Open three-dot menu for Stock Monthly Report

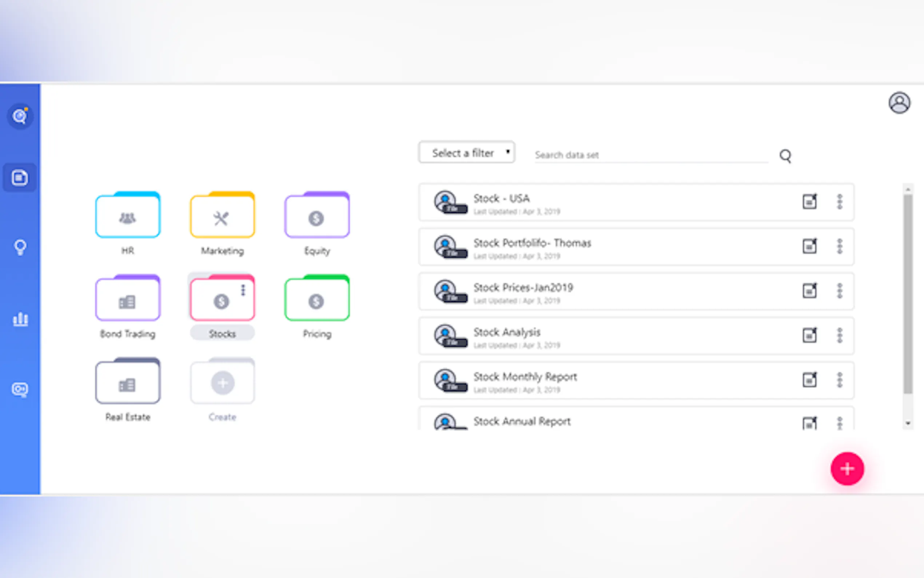click(x=840, y=380)
